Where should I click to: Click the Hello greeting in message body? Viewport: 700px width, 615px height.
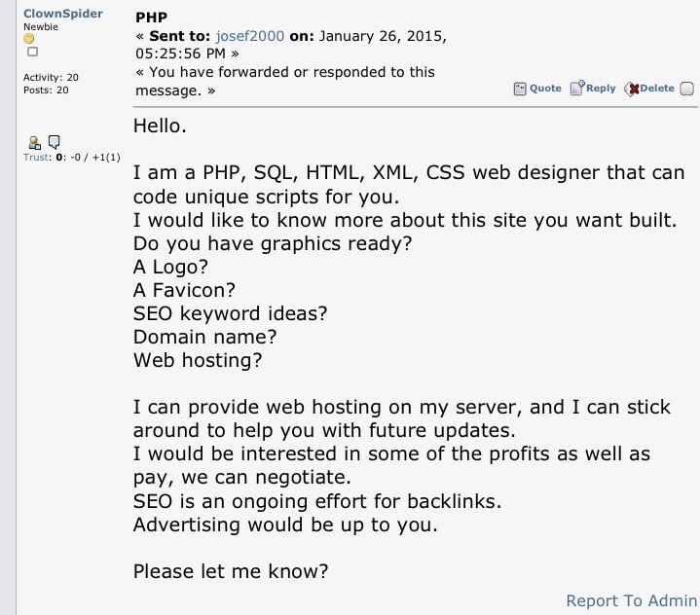160,126
